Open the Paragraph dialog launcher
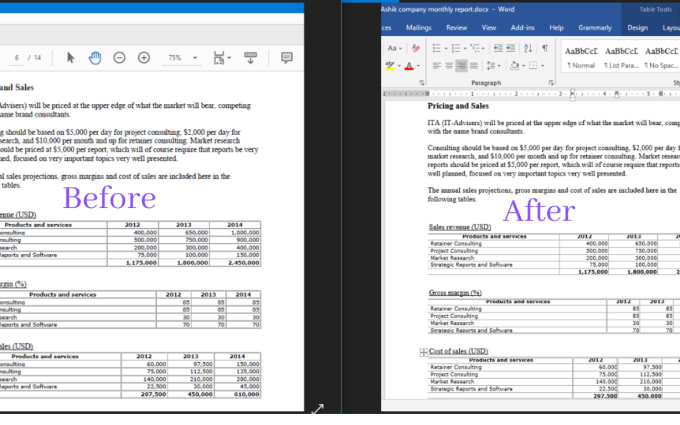 tap(551, 82)
